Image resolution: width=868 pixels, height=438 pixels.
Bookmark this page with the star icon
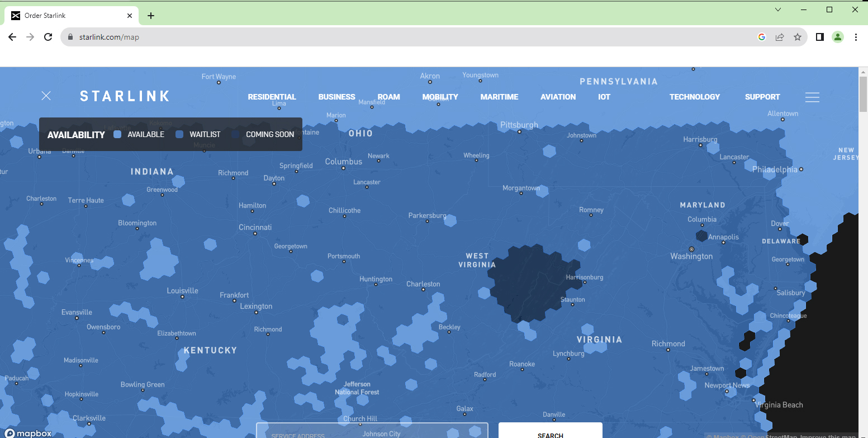point(798,37)
